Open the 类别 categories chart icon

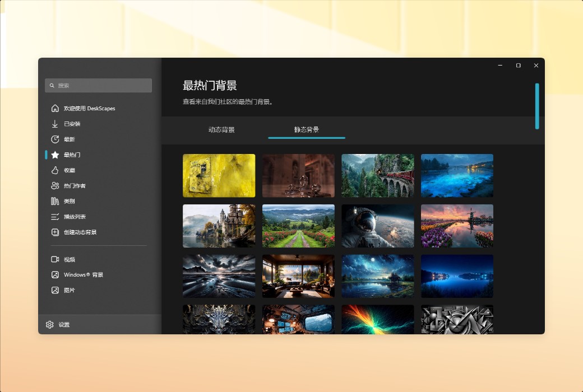coord(54,201)
